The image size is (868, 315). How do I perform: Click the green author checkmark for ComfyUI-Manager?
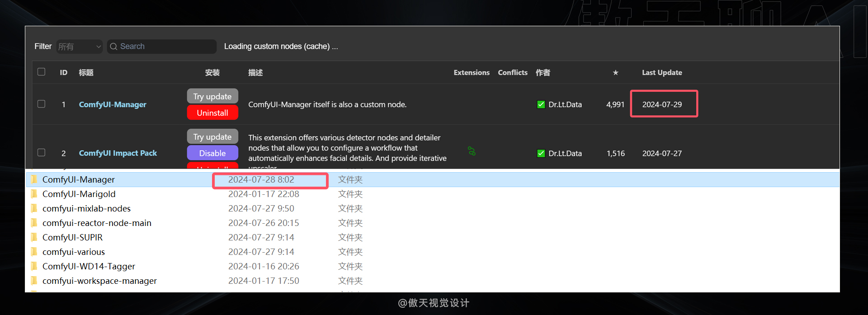[x=541, y=104]
